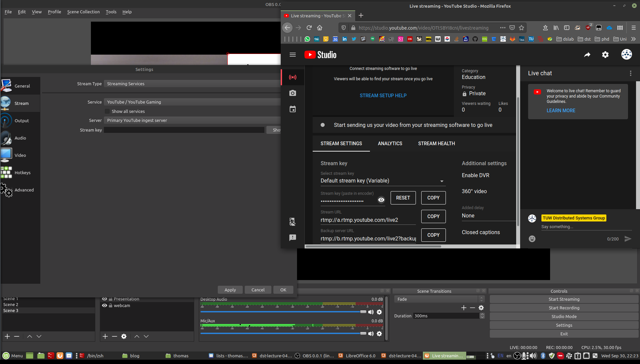Send the live chat message arrow
This screenshot has height=364, width=640.
pos(628,239)
